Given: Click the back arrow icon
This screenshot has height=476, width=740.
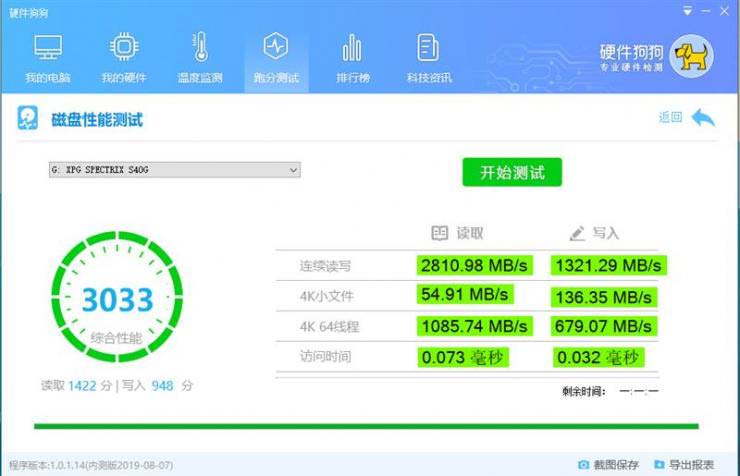Looking at the screenshot, I should [x=703, y=117].
